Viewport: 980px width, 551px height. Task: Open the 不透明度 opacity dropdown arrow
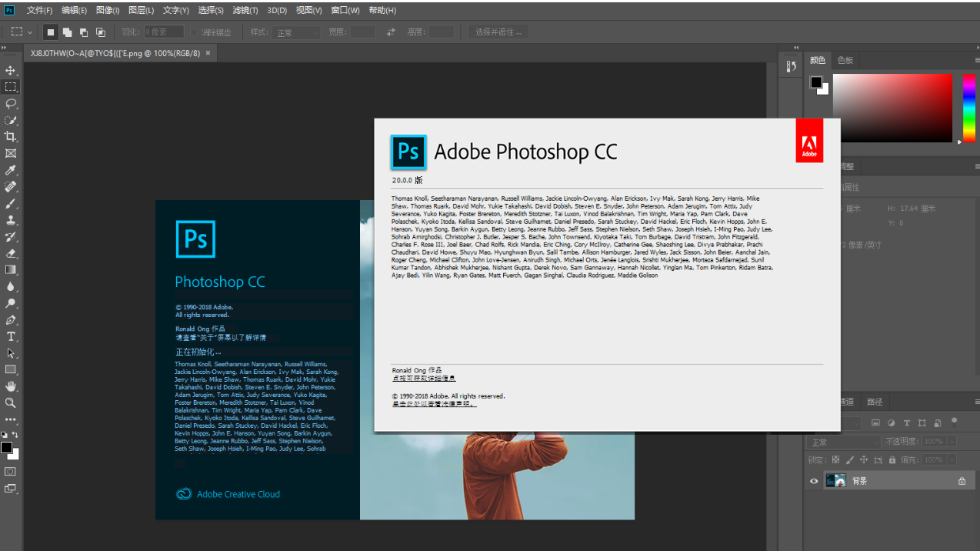(x=952, y=442)
